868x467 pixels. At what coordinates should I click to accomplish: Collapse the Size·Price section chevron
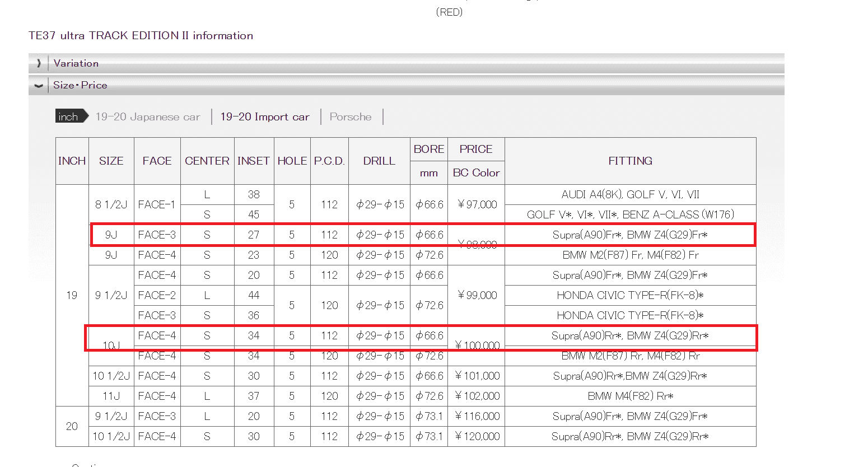pyautogui.click(x=39, y=86)
